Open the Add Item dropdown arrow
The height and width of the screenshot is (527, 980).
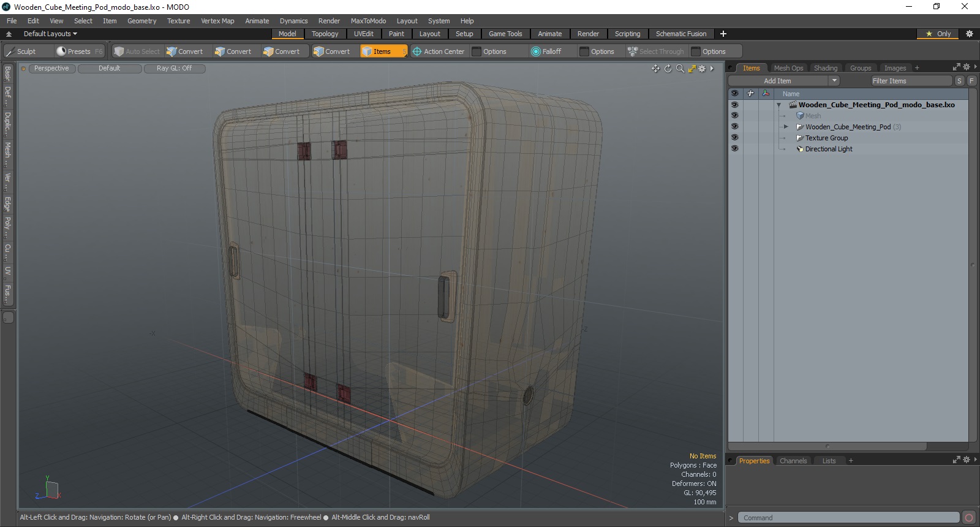point(834,81)
